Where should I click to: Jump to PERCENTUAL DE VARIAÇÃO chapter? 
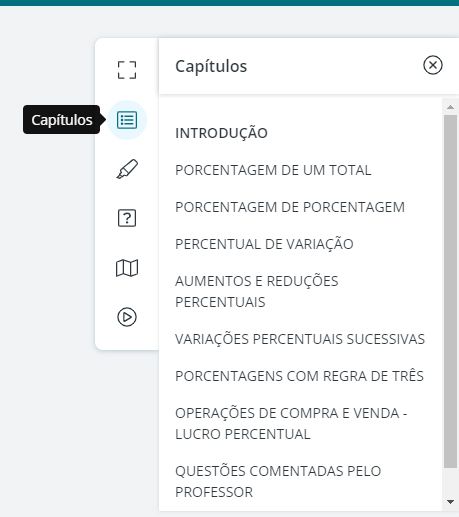(264, 244)
